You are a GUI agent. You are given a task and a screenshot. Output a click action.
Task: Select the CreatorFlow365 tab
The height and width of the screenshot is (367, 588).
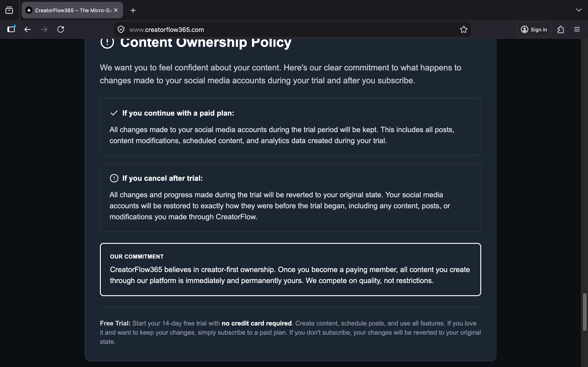click(x=71, y=10)
